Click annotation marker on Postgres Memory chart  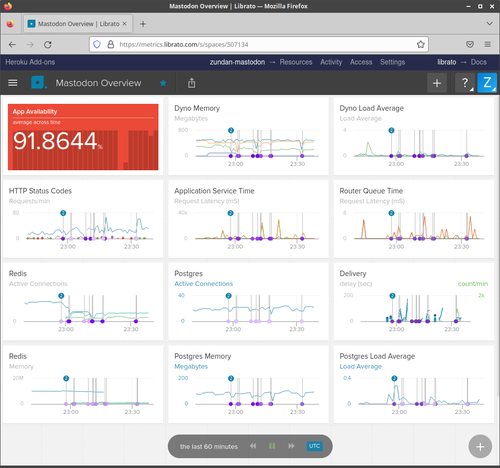point(231,378)
